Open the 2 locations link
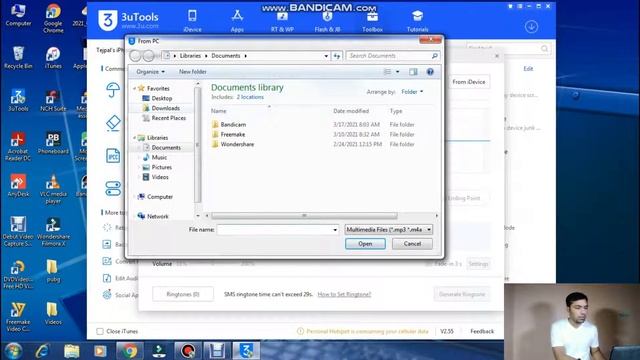The image size is (640, 360). pyautogui.click(x=250, y=97)
